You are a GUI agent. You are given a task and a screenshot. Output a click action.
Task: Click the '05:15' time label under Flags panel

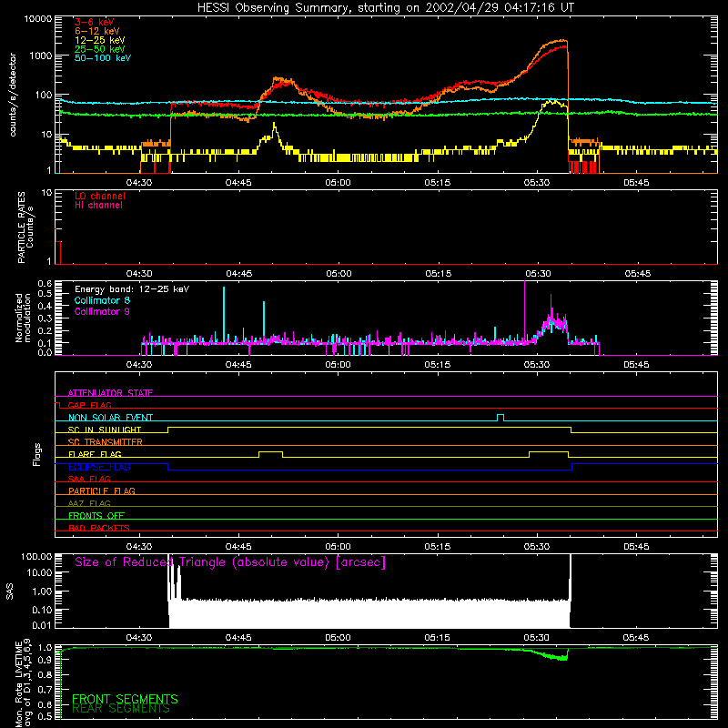coord(438,547)
